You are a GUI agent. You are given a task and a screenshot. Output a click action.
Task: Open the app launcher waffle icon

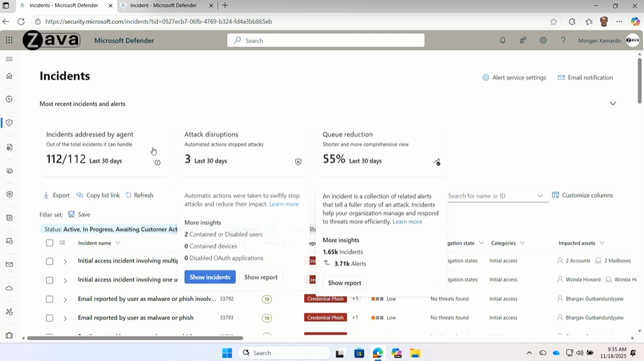(9, 40)
